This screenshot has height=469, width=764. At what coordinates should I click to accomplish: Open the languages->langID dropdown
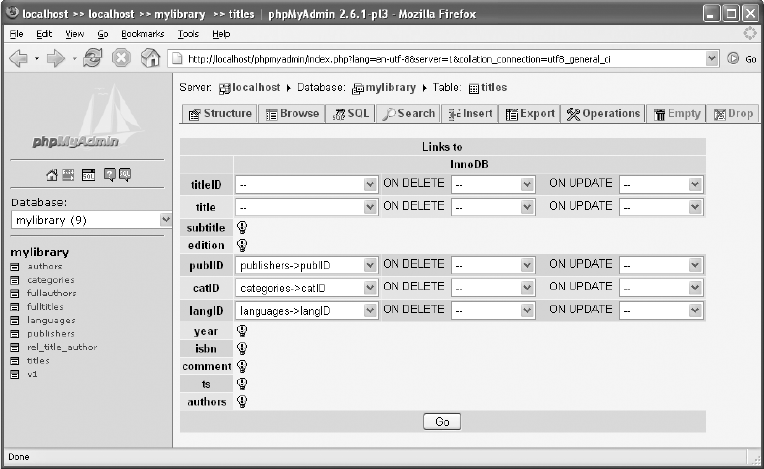click(306, 310)
